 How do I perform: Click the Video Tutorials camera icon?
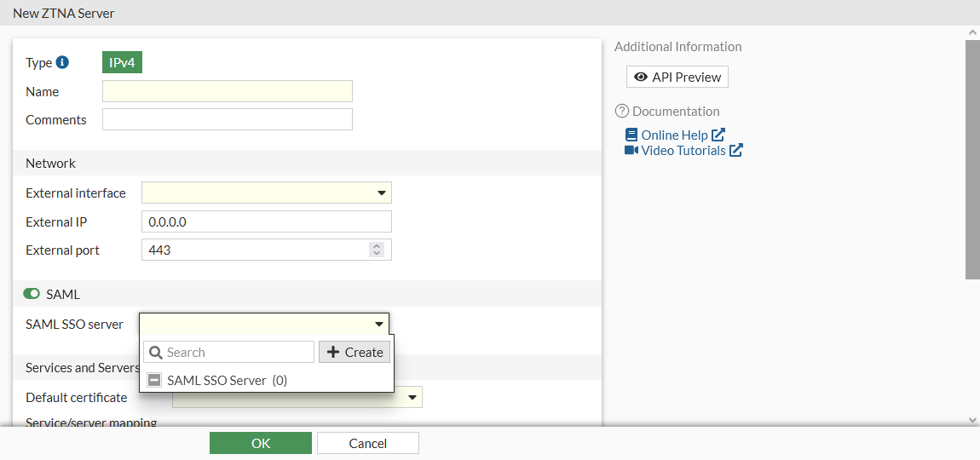coord(631,150)
